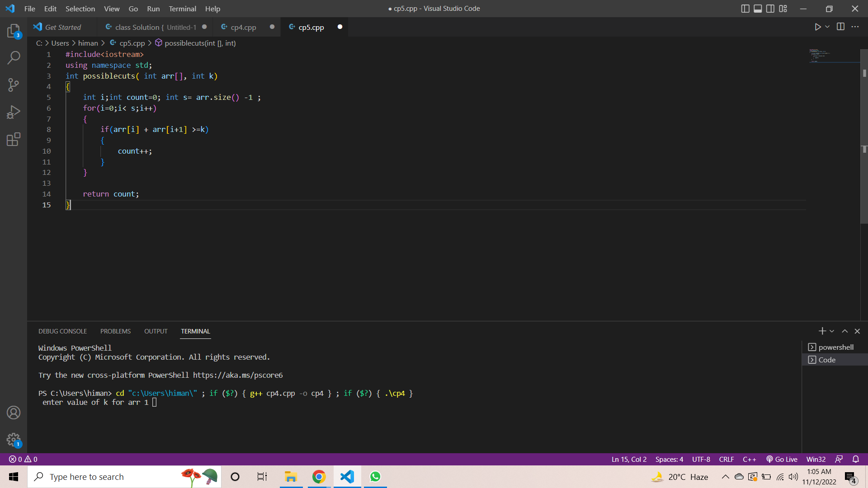Open the Source Control view
This screenshot has width=868, height=488.
(x=14, y=85)
